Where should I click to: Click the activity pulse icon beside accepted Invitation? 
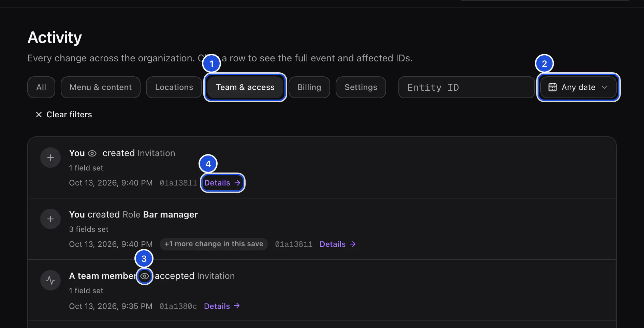[50, 280]
